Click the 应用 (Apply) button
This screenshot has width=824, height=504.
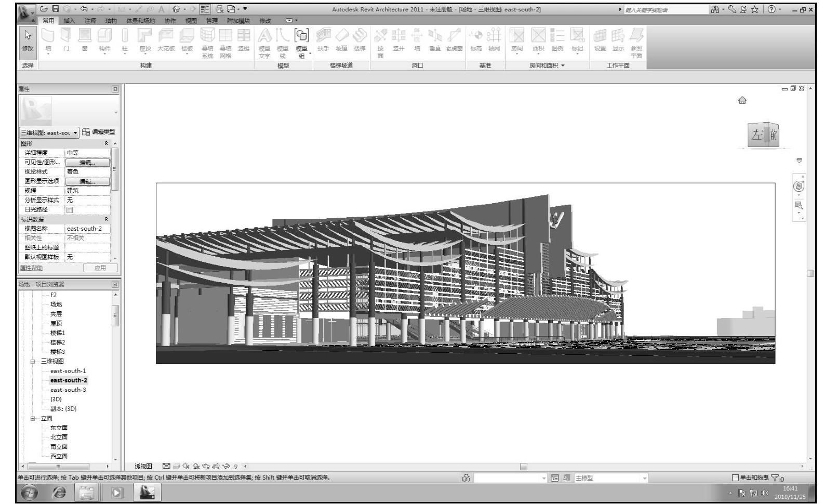click(x=100, y=268)
